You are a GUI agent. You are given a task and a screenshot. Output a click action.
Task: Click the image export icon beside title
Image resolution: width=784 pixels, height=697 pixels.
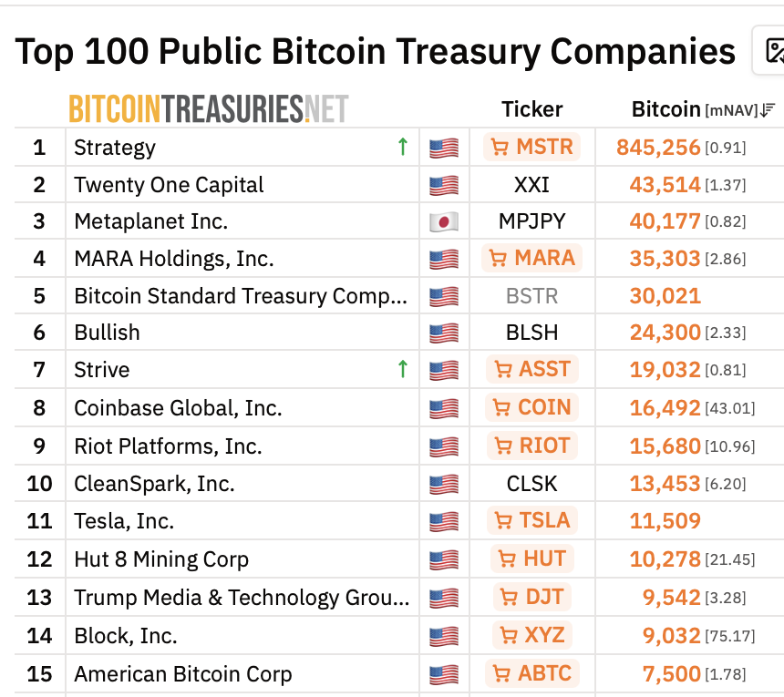[x=773, y=50]
